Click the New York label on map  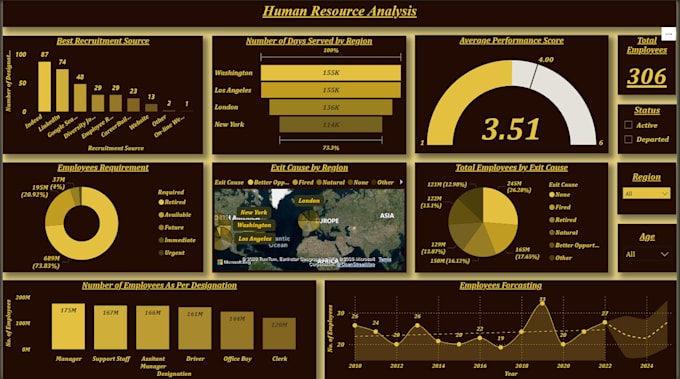pos(254,212)
